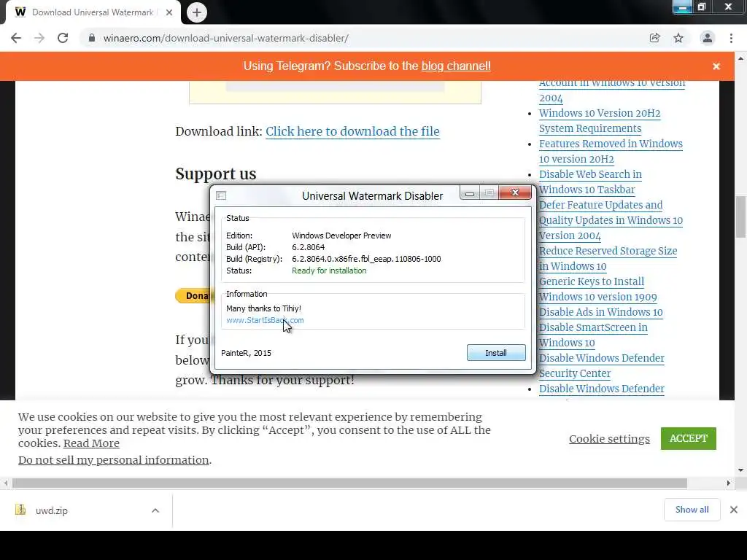The image size is (747, 560).
Task: Close the Download Universal Watermark tab
Action: [169, 12]
